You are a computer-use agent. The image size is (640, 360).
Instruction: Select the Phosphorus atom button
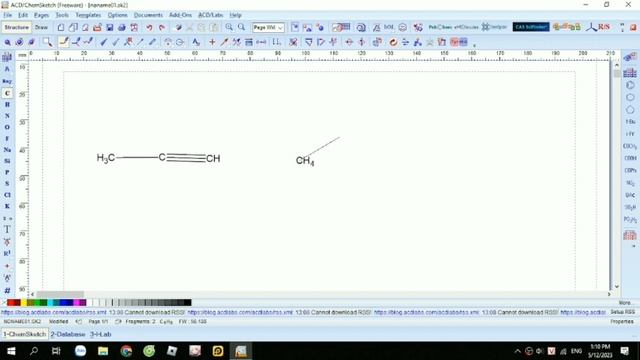click(x=7, y=172)
